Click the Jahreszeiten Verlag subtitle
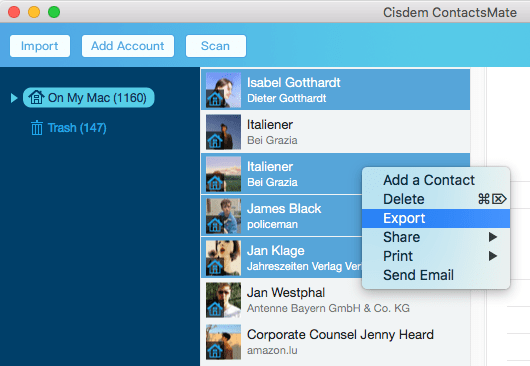This screenshot has width=530, height=366. click(304, 266)
